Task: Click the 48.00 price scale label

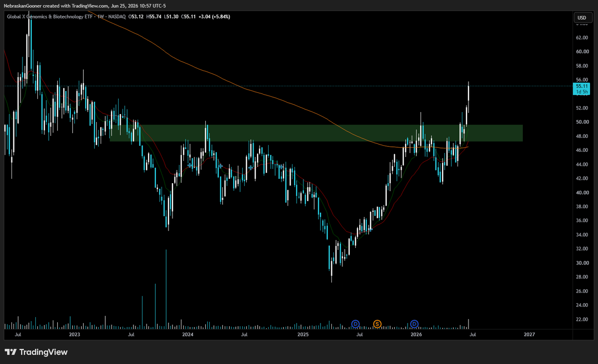Action: (x=582, y=136)
